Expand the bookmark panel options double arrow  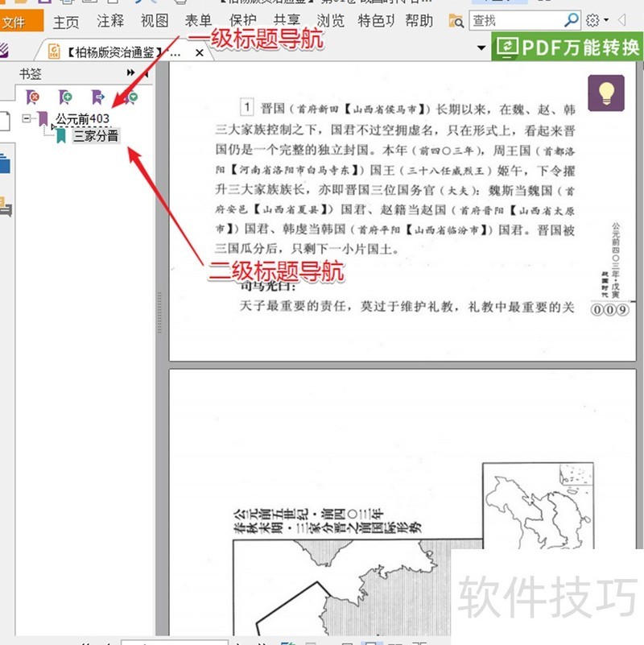click(130, 72)
